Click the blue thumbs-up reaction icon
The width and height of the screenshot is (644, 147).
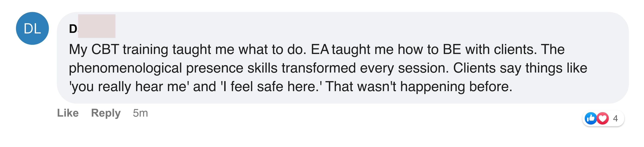(x=591, y=118)
